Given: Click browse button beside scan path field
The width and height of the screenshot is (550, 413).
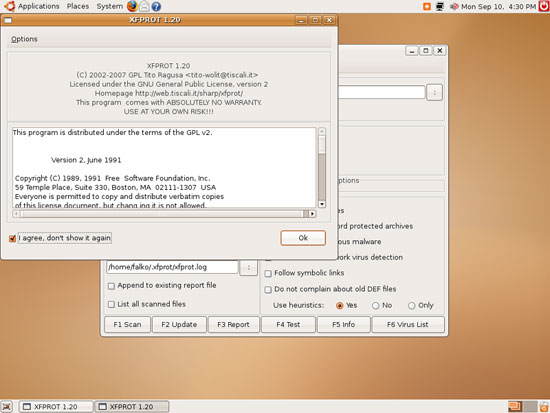Looking at the screenshot, I should [x=434, y=93].
